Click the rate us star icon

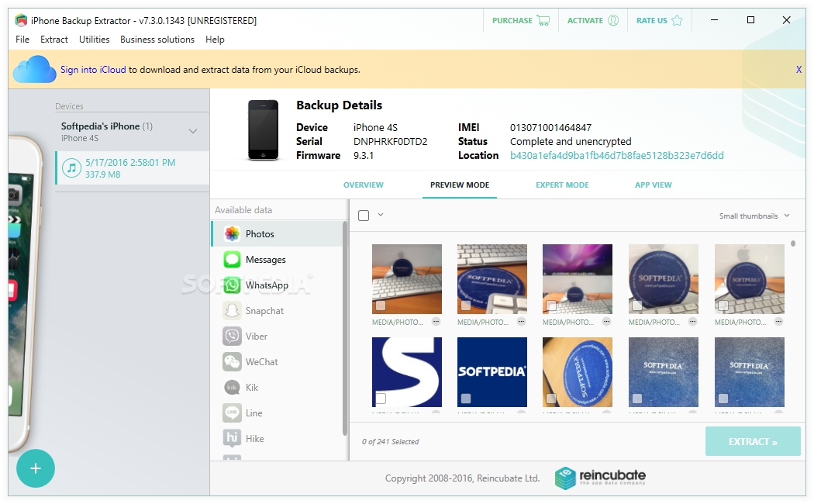pyautogui.click(x=677, y=20)
